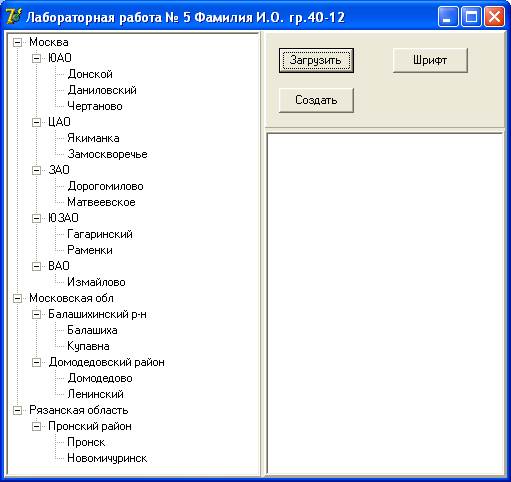Collapse the Московская обл node
Image resolution: width=511 pixels, height=482 pixels.
17,298
